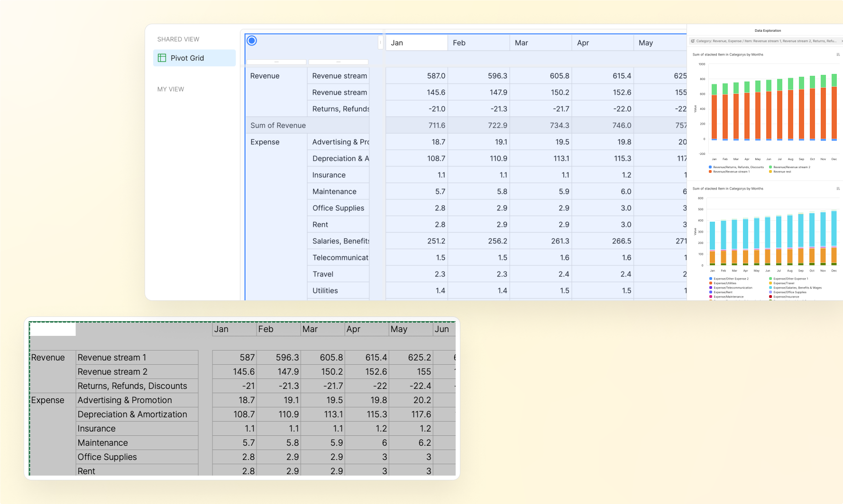The height and width of the screenshot is (504, 843).
Task: Toggle Expense/Travel legend entry
Action: [x=781, y=283]
